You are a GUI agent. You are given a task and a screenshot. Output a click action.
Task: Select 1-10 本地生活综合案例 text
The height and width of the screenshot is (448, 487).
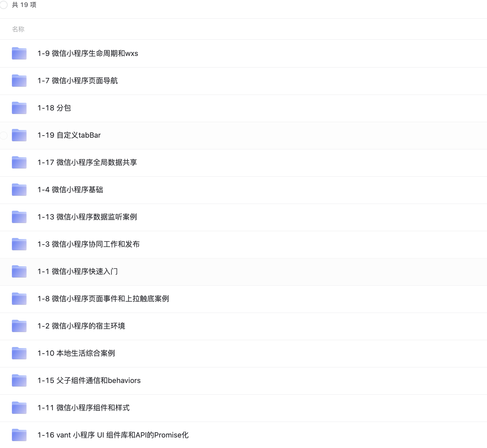click(x=76, y=353)
